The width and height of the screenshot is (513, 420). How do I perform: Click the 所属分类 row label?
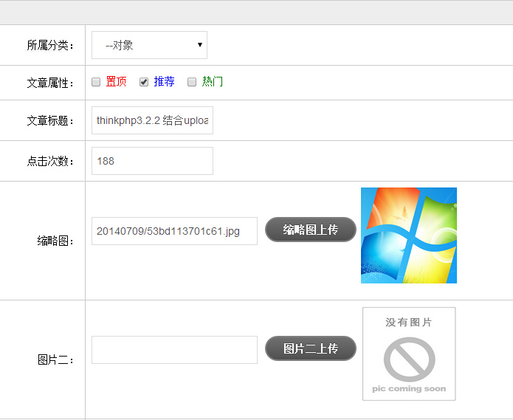[x=50, y=46]
